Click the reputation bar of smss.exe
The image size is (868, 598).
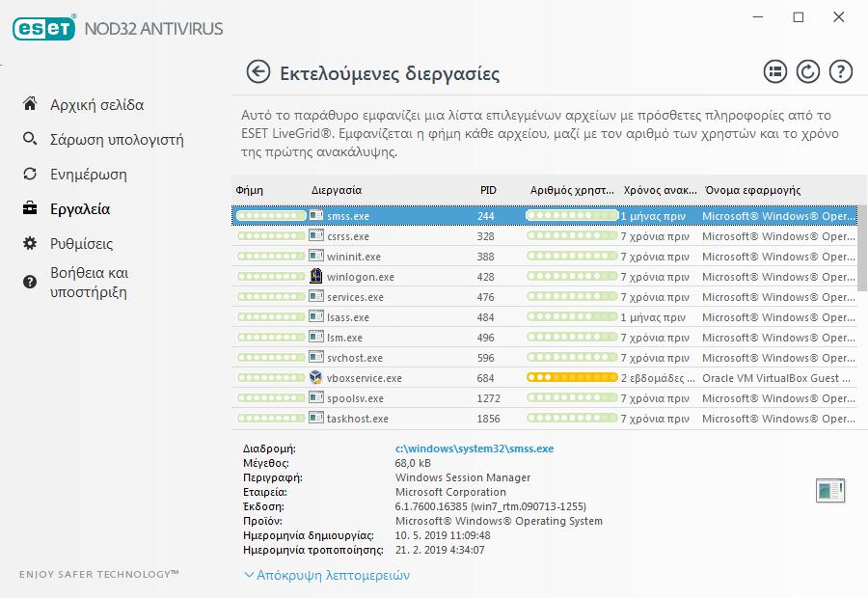point(271,215)
